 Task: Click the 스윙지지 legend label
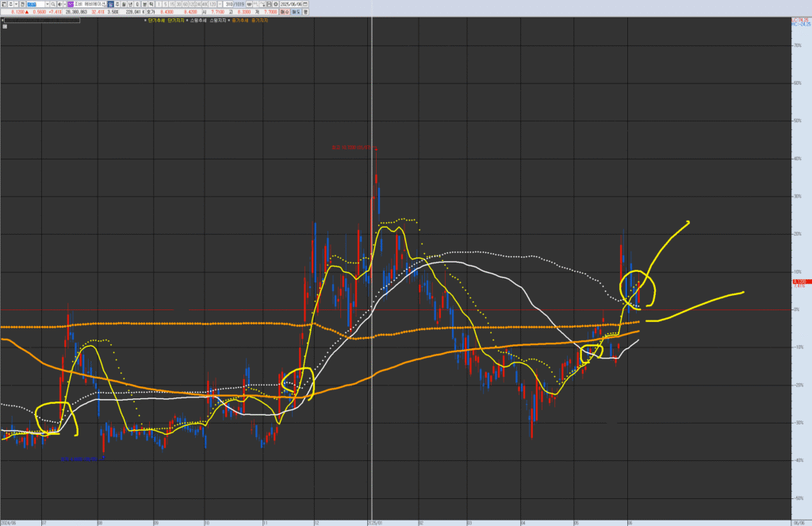coord(217,21)
